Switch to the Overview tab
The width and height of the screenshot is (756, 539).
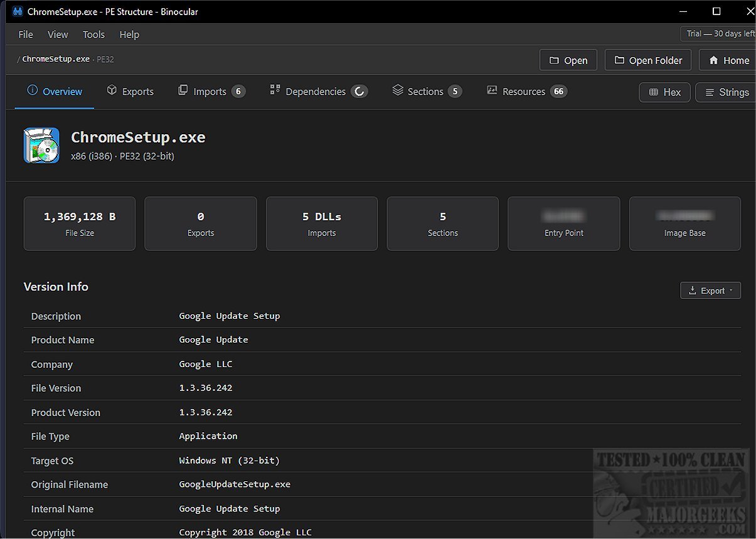pyautogui.click(x=55, y=92)
